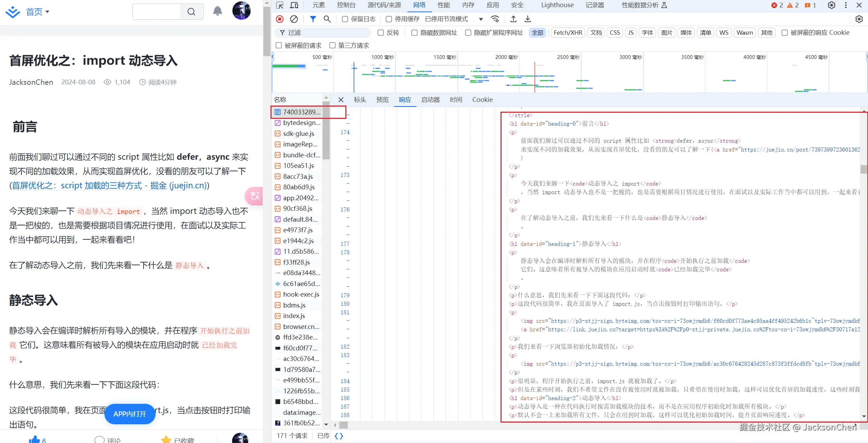Open the network search magnifier icon
Viewport: 868px width, 443px height.
pyautogui.click(x=327, y=19)
